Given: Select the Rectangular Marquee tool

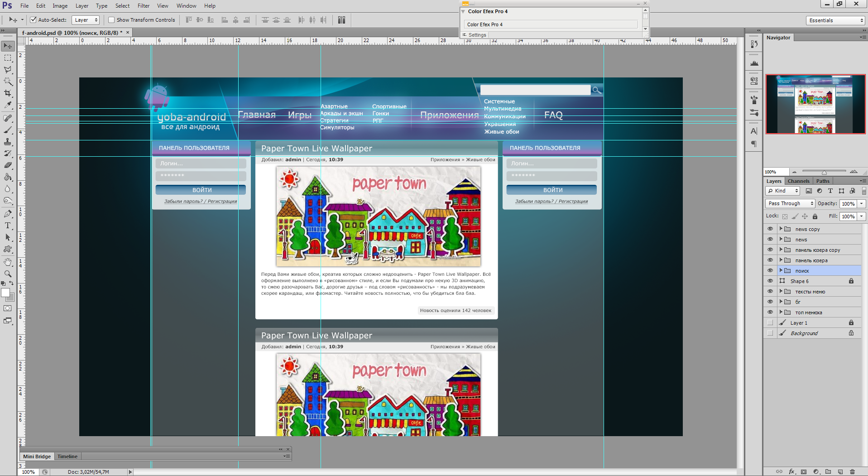Looking at the screenshot, I should click(8, 58).
